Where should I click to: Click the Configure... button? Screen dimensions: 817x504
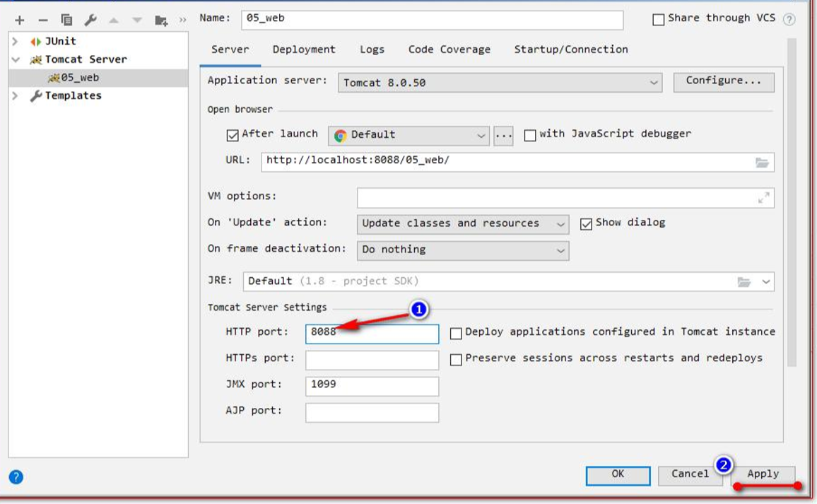(724, 82)
